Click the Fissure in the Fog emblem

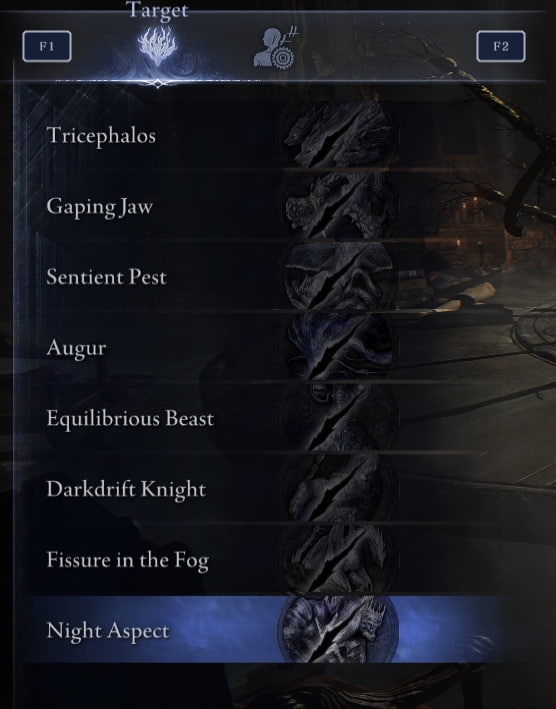tap(338, 558)
